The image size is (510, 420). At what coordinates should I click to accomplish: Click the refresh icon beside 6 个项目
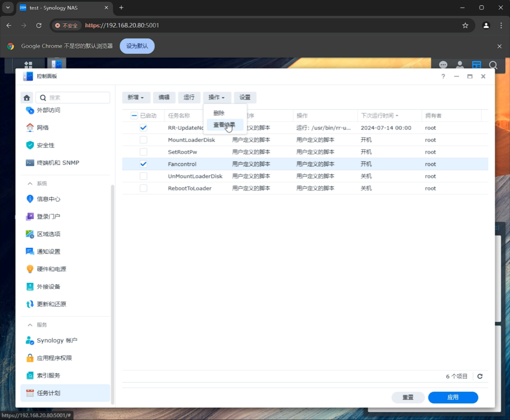(x=480, y=376)
